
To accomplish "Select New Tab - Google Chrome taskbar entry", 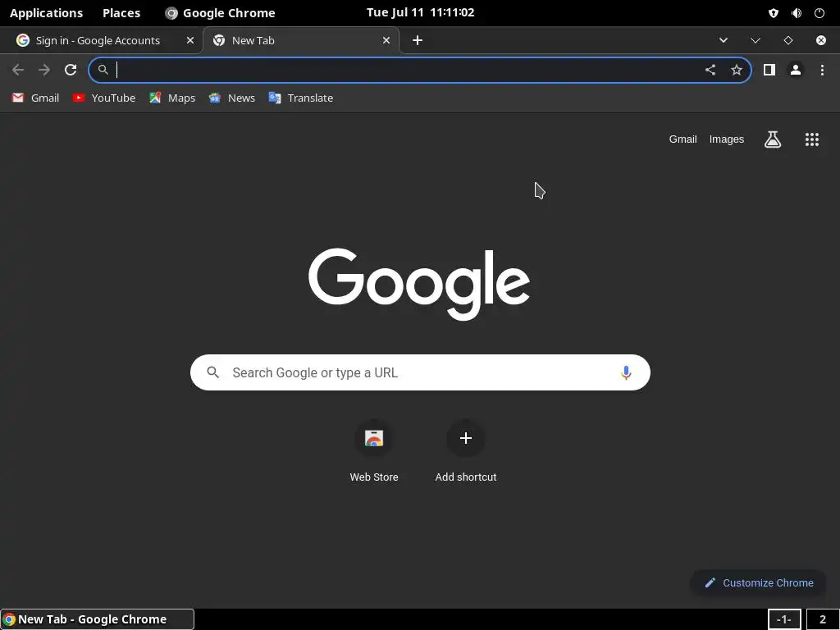I will pyautogui.click(x=97, y=619).
